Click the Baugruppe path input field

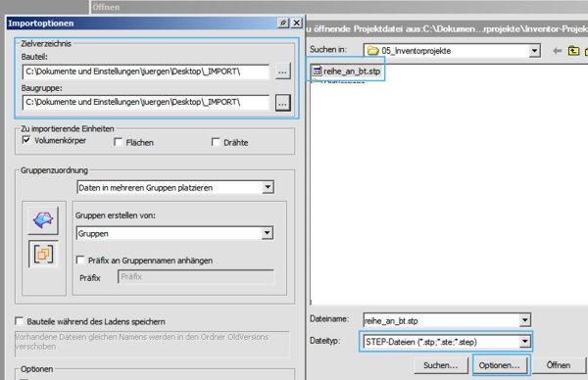(x=146, y=102)
